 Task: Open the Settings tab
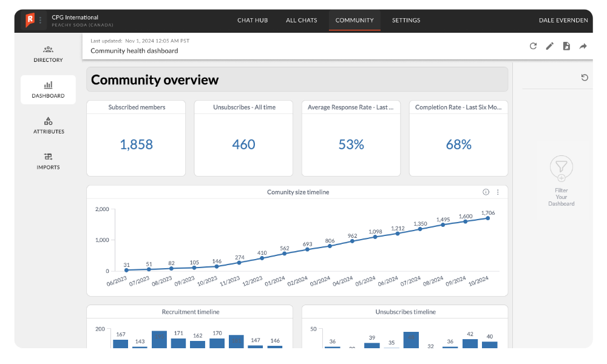click(405, 20)
